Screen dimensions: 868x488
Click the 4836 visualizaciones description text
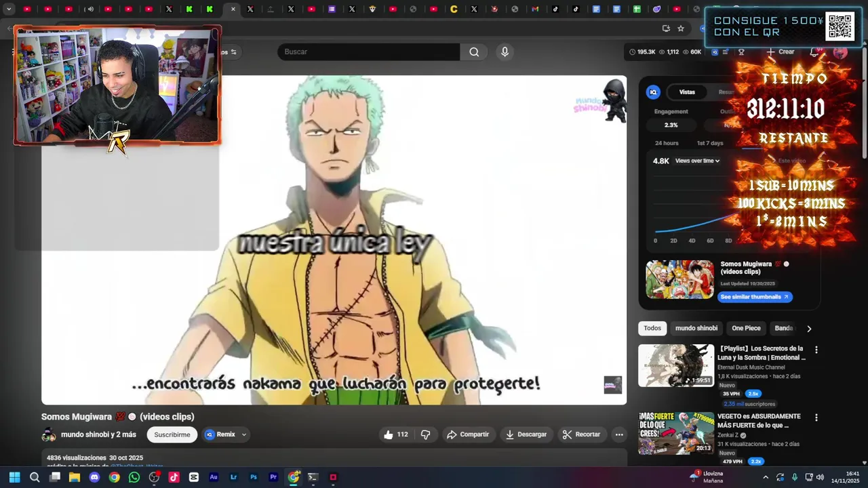pyautogui.click(x=77, y=458)
